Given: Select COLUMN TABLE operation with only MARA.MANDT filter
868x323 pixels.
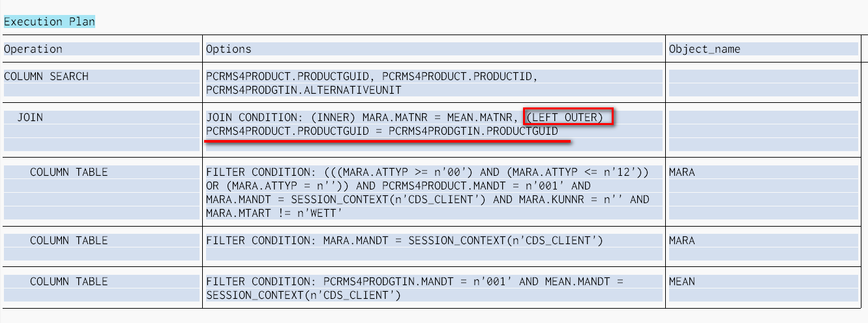Looking at the screenshot, I should 69,240.
